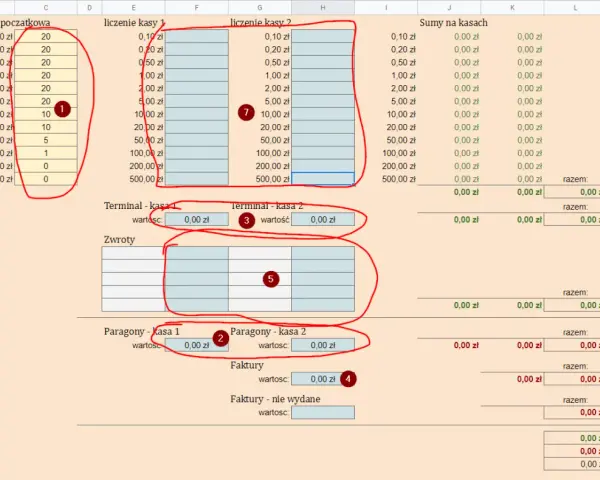
Task: Click Paragony - kasa 1 wartosc field
Action: (x=197, y=345)
